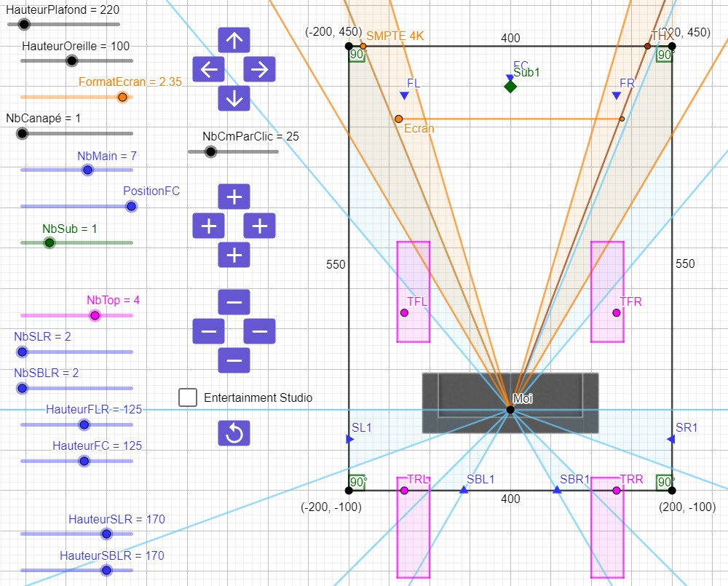Click the down arrow button
This screenshot has width=728, height=586.
[234, 98]
